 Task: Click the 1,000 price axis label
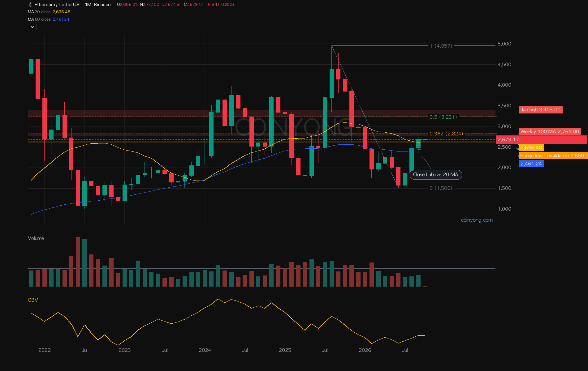pos(504,209)
